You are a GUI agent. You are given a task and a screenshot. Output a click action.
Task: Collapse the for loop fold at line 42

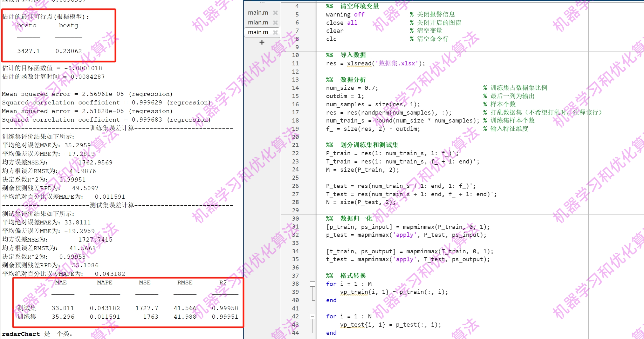pos(312,316)
